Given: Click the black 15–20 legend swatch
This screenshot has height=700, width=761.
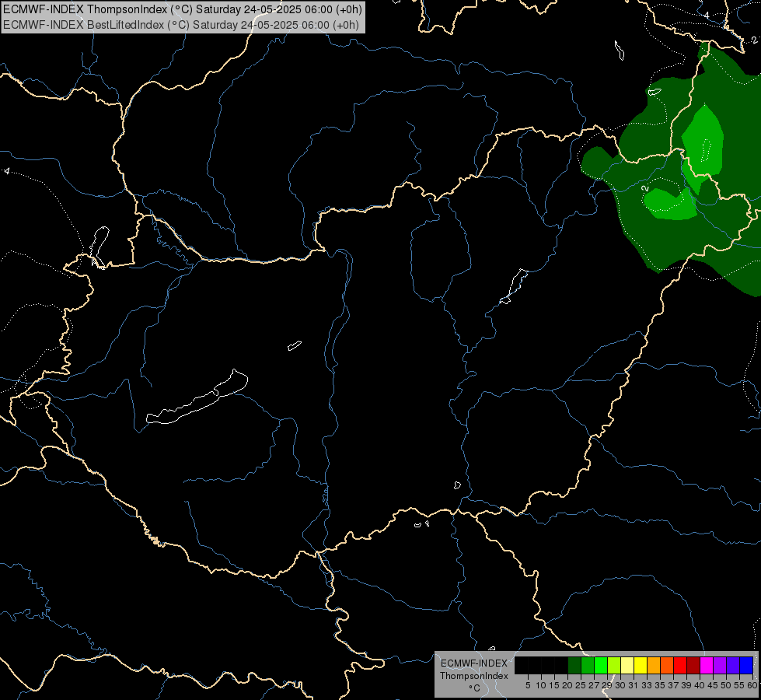Looking at the screenshot, I should [x=561, y=665].
